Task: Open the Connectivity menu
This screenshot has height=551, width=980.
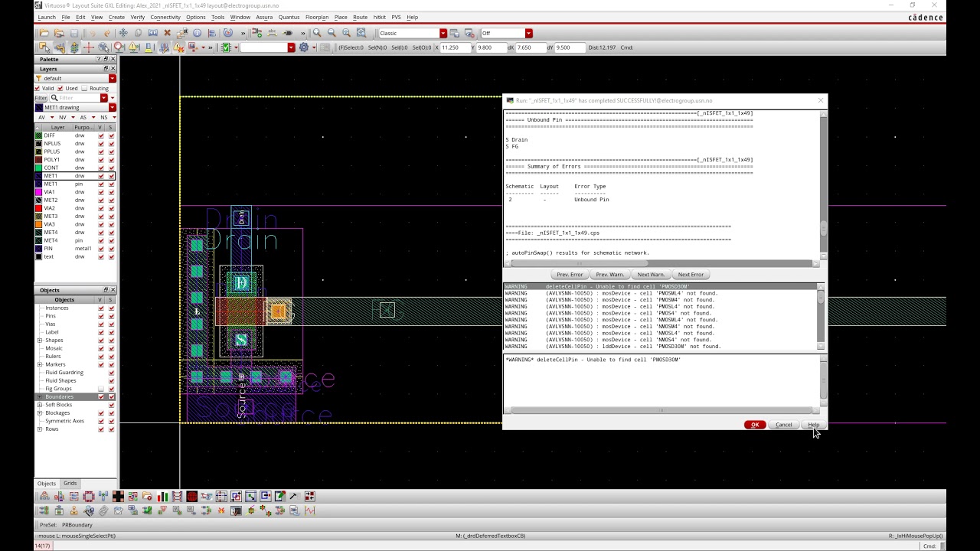Action: [165, 17]
